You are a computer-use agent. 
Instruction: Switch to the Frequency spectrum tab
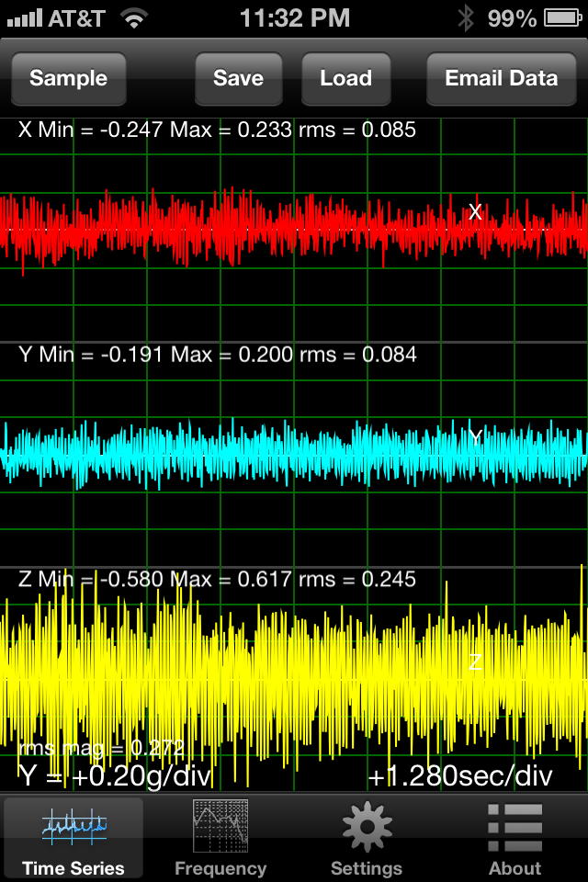tap(220, 838)
